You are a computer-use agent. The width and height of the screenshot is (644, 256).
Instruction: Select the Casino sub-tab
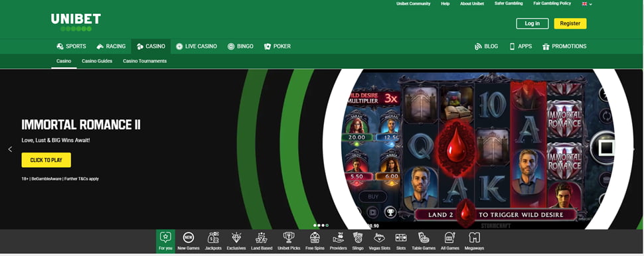click(64, 61)
